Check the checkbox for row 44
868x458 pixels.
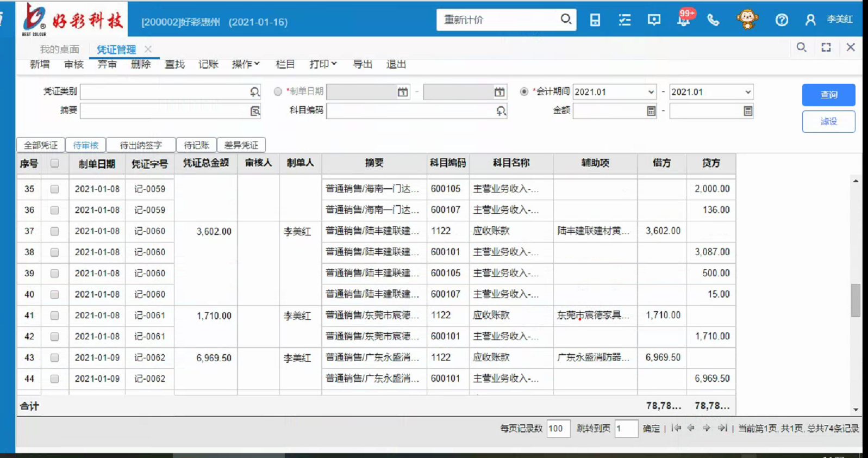coord(54,379)
